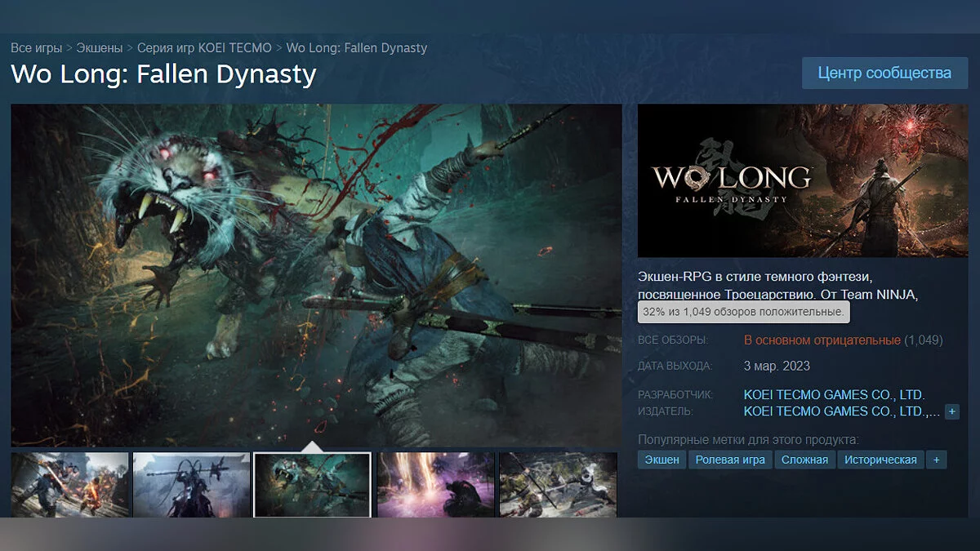
Task: Click the 'Wo Long: Fallen Dynasty' breadcrumb
Action: (x=356, y=47)
